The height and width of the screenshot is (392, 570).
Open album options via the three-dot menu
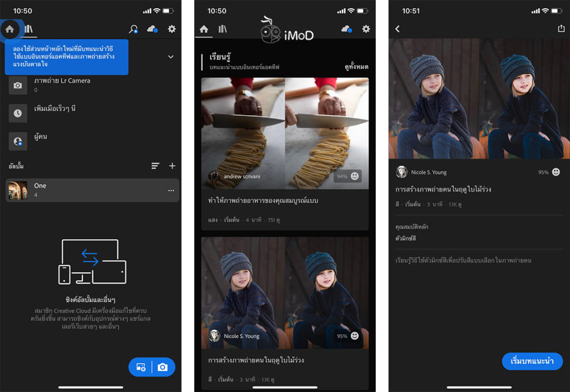click(171, 190)
